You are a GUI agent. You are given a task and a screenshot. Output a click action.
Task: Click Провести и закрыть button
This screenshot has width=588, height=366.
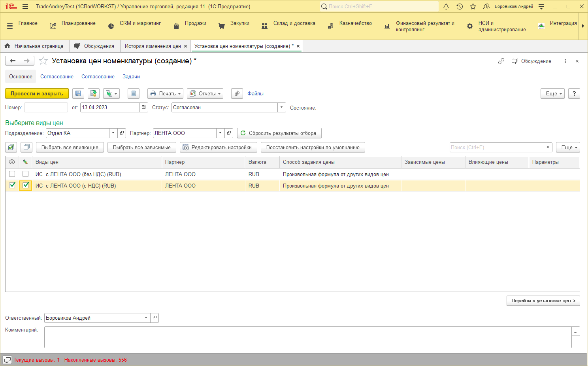37,93
